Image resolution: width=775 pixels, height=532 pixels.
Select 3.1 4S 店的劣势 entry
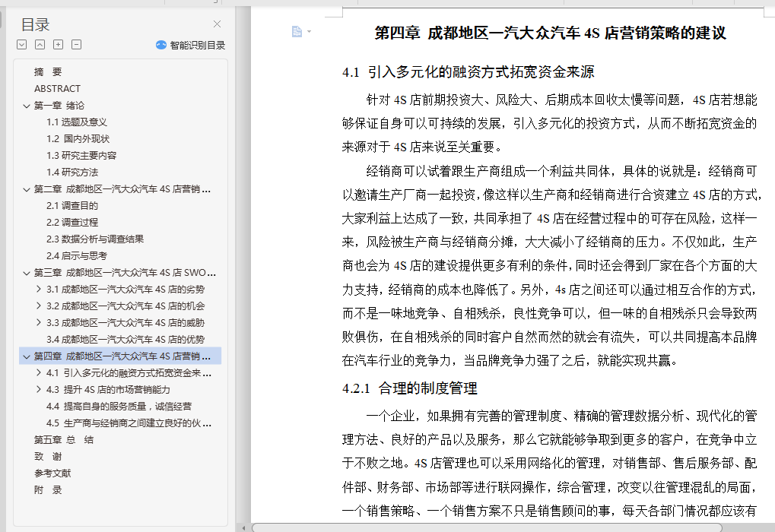(x=125, y=290)
